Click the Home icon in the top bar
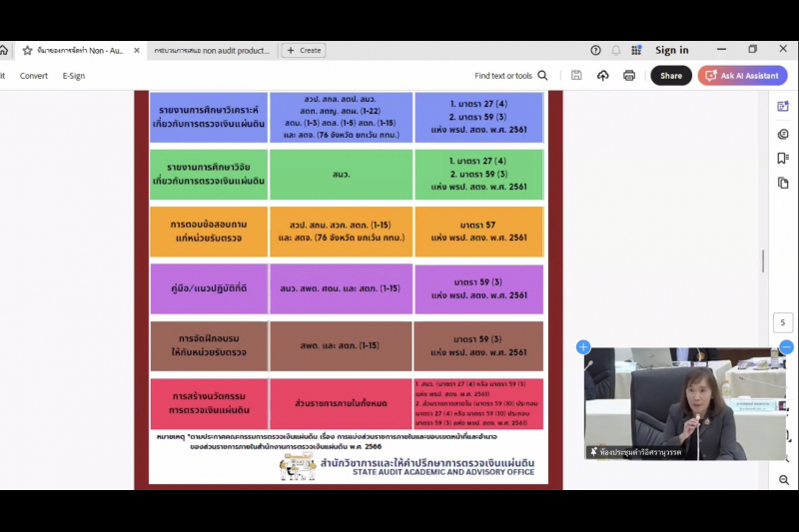Image resolution: width=799 pixels, height=532 pixels. [4, 50]
